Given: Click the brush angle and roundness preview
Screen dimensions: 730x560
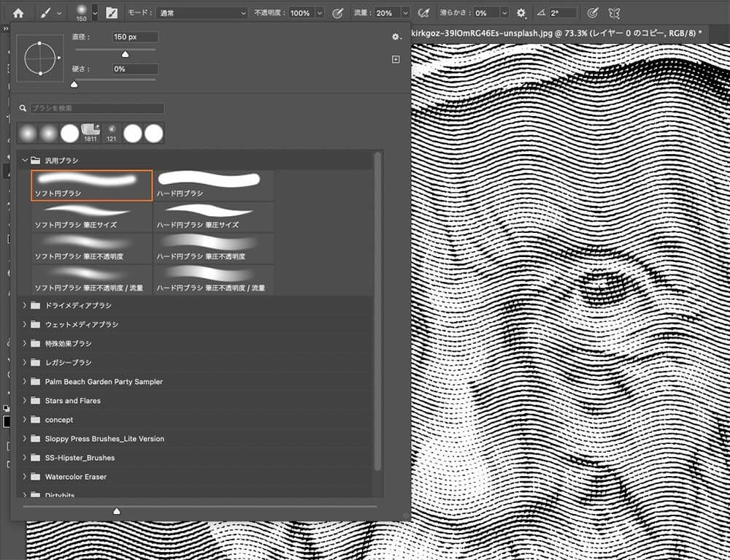Looking at the screenshot, I should (x=40, y=58).
